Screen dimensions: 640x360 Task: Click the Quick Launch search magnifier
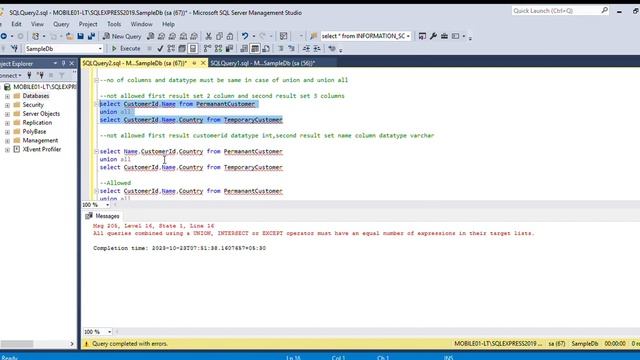[x=604, y=11]
